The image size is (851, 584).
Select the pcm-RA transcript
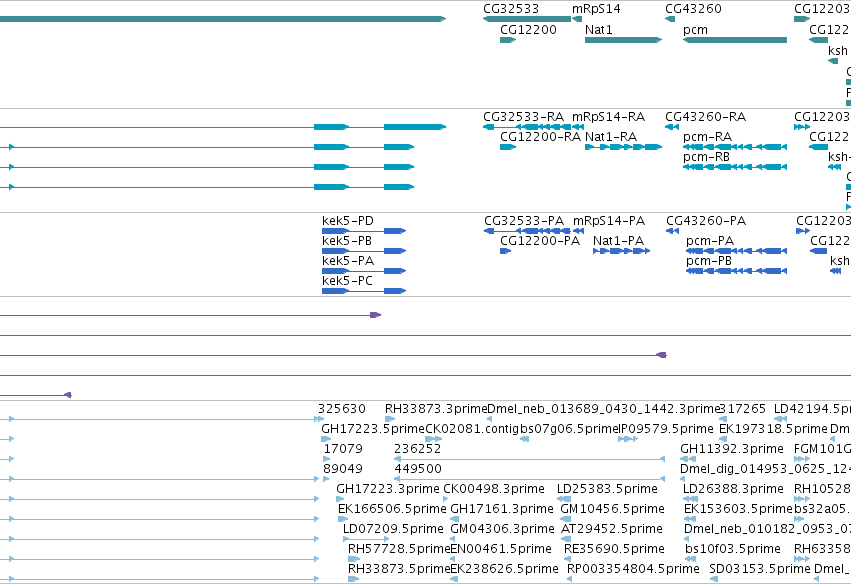(735, 147)
